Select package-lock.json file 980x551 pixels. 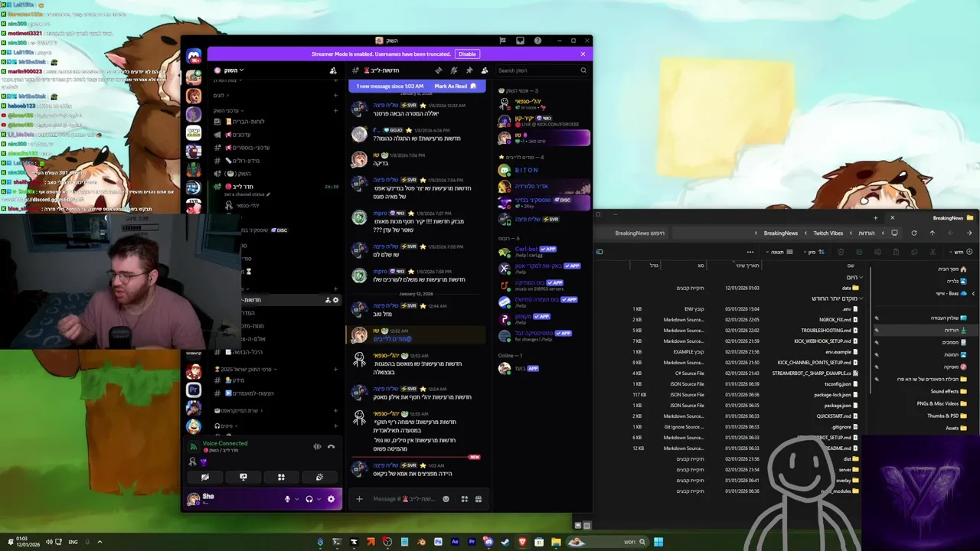[835, 395]
